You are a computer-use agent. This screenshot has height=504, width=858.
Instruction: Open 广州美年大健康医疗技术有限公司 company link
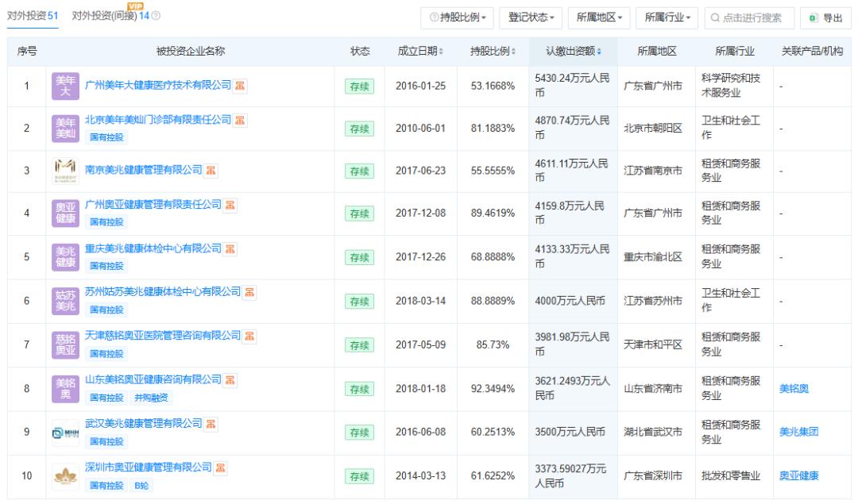pos(158,85)
